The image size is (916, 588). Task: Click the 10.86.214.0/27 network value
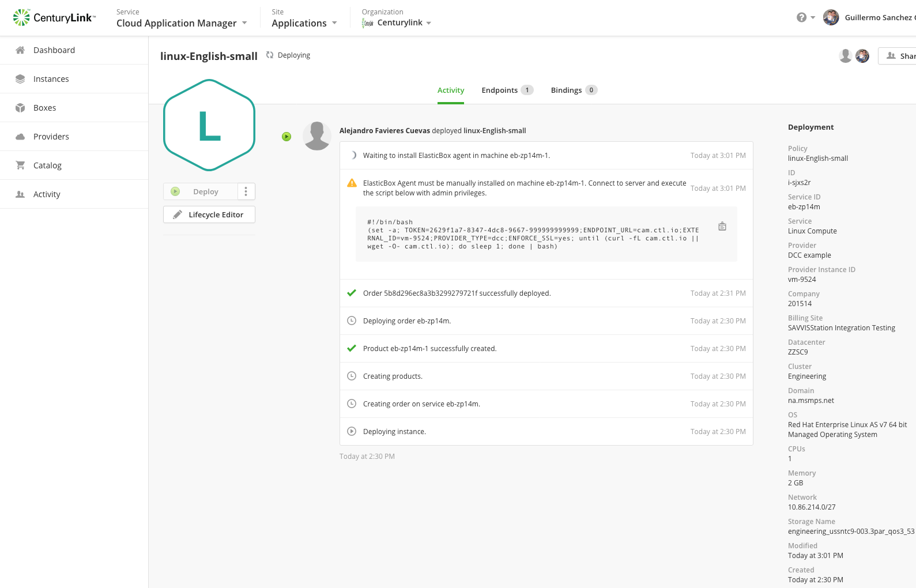pos(812,507)
